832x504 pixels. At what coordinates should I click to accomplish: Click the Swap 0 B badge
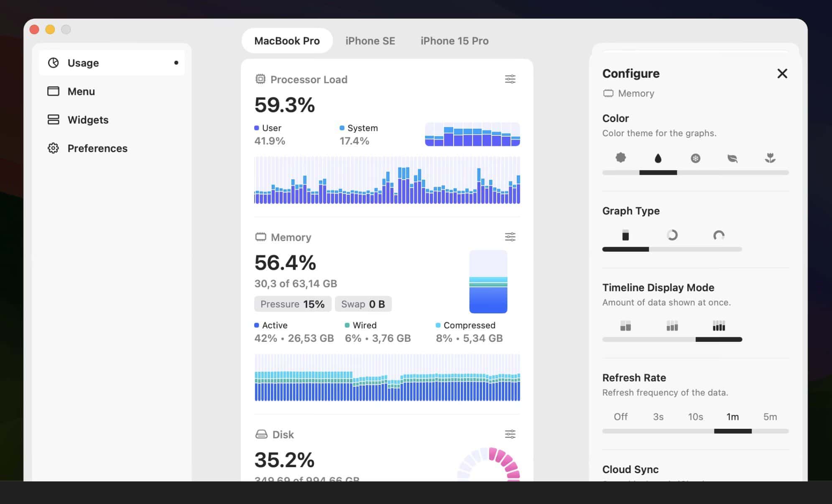coord(363,304)
